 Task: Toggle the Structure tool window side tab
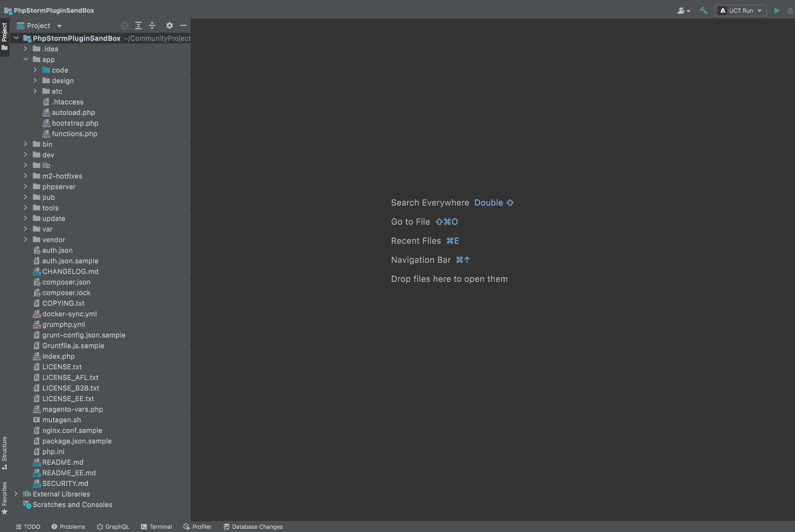(x=5, y=452)
